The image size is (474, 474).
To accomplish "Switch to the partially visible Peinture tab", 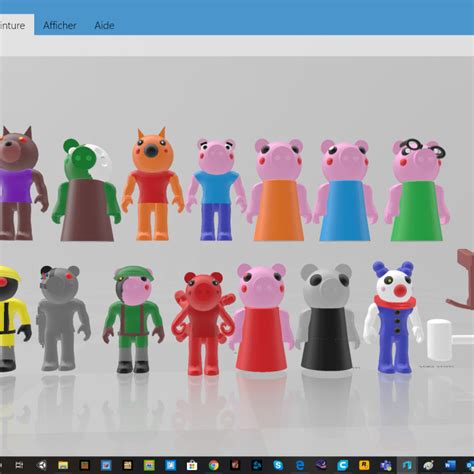I will [12, 25].
